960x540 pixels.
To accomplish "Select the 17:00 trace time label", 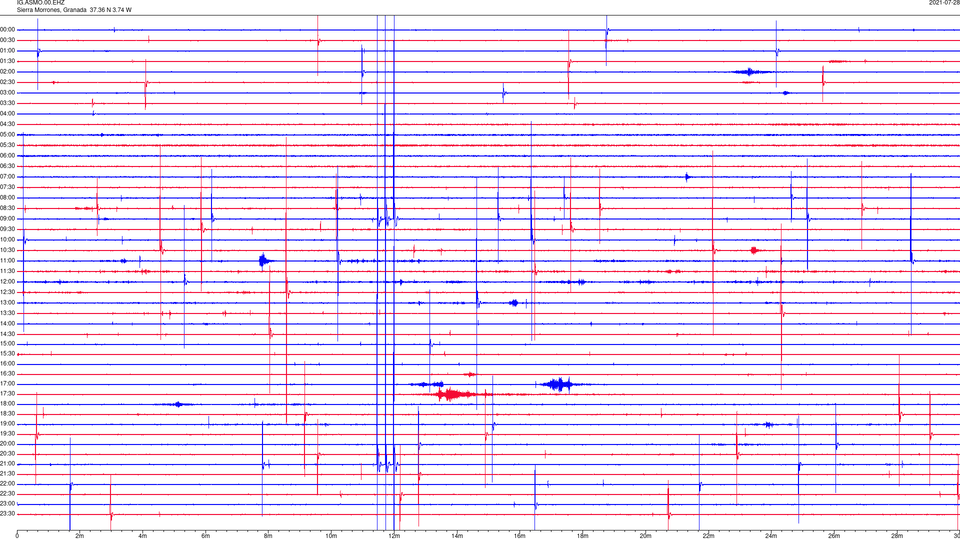I will coord(8,384).
